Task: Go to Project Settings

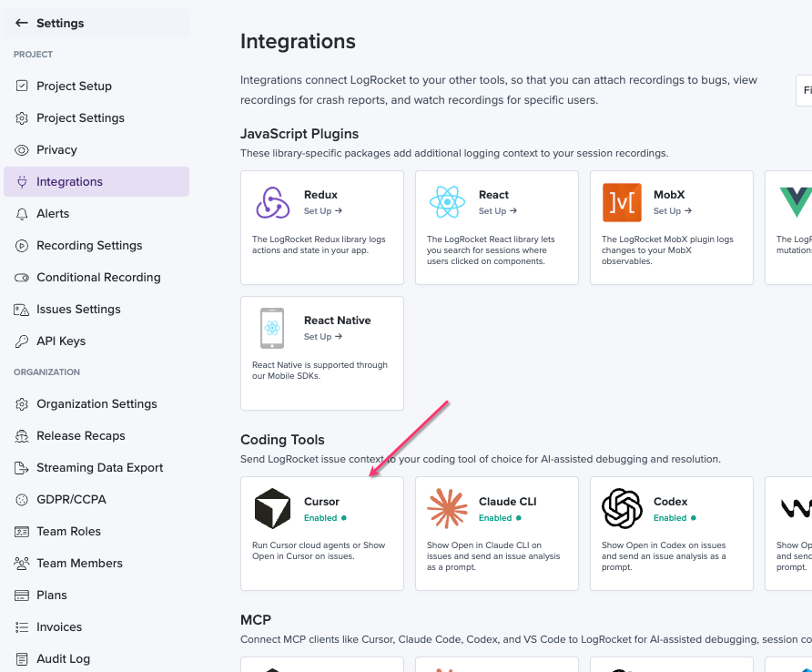Action: 96,118
